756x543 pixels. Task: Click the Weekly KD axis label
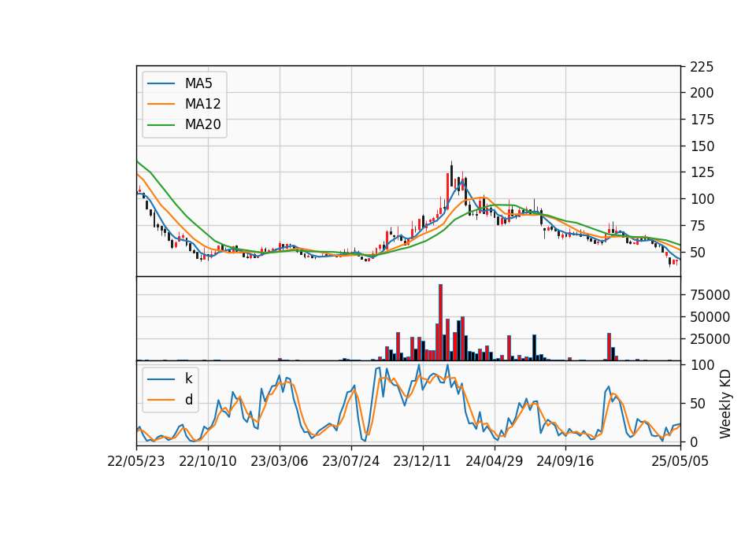(x=724, y=404)
